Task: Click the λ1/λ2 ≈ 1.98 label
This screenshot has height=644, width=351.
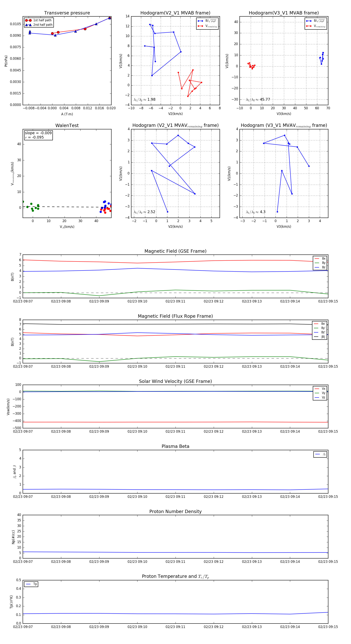Action: pos(145,100)
